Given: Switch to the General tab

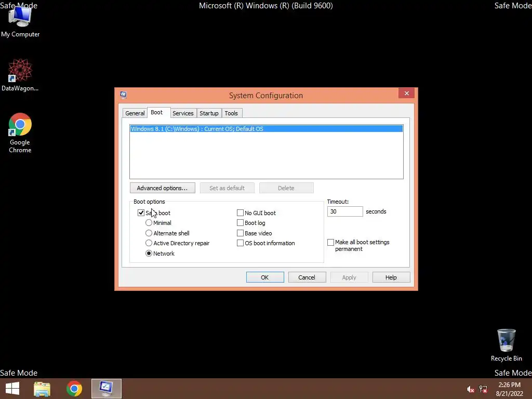Looking at the screenshot, I should tap(135, 113).
